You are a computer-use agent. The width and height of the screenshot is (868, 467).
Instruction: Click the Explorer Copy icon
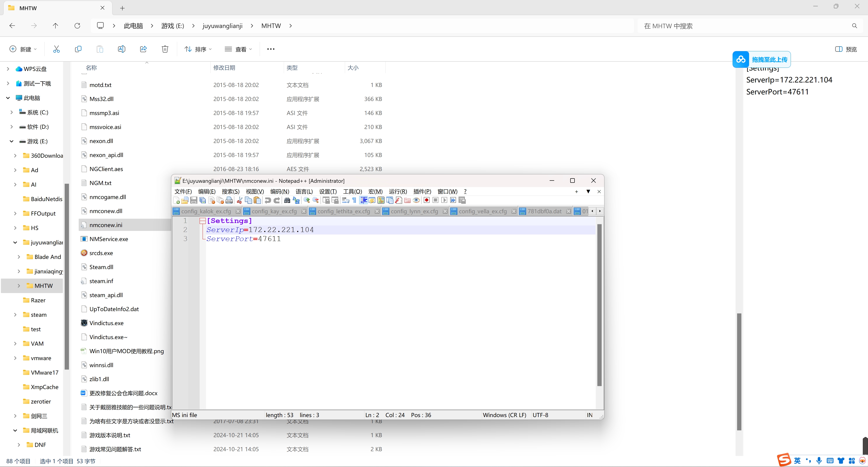[78, 49]
